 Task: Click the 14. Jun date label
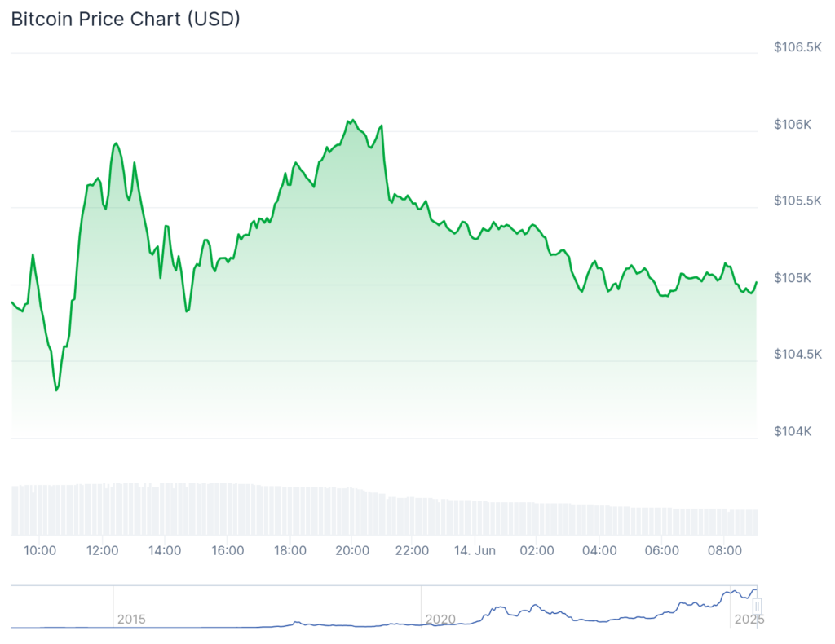(475, 550)
